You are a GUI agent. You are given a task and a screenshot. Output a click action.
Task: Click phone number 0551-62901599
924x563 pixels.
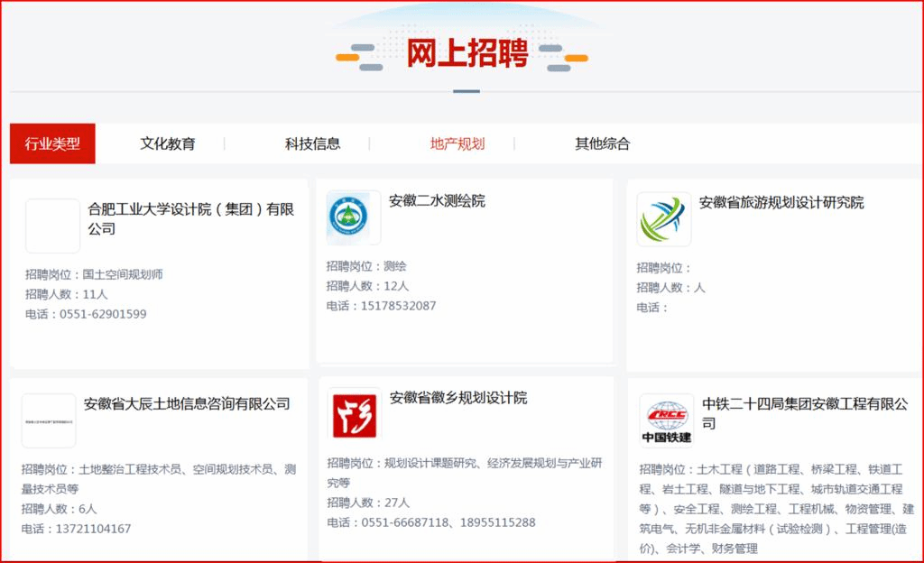(x=103, y=314)
